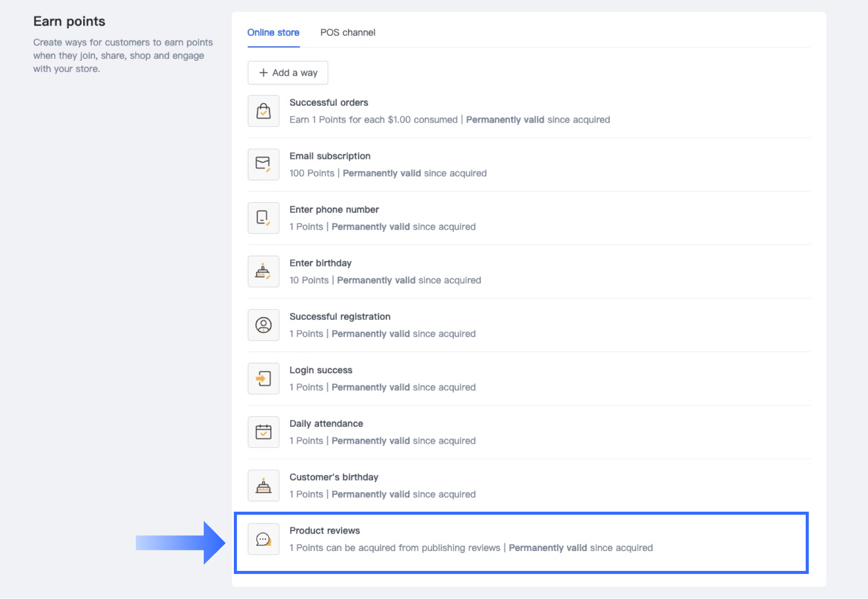The width and height of the screenshot is (868, 599).
Task: Click the Daily attendance calendar icon
Action: click(263, 432)
